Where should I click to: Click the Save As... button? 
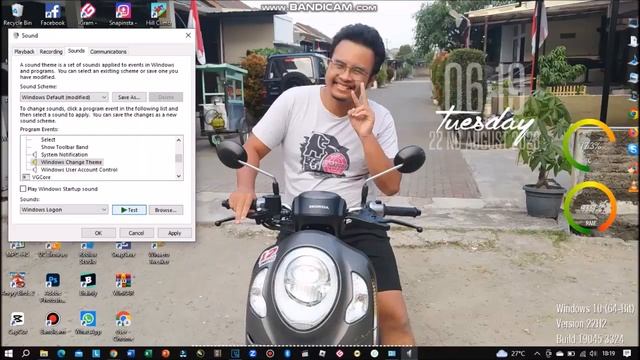click(x=129, y=97)
